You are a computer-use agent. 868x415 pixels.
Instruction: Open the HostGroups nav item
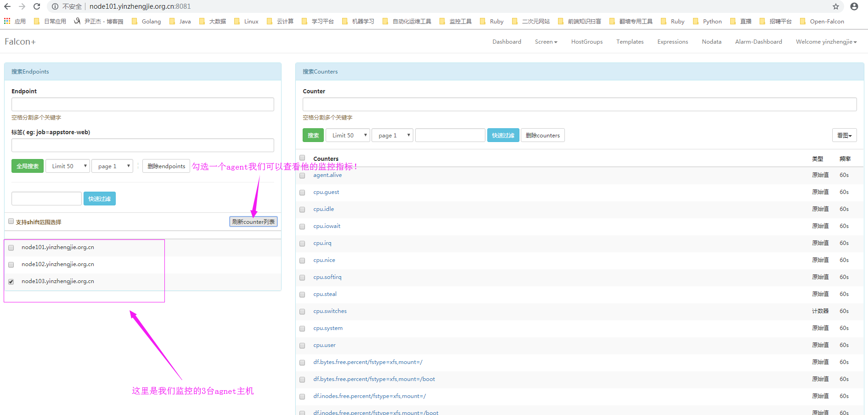pos(586,42)
